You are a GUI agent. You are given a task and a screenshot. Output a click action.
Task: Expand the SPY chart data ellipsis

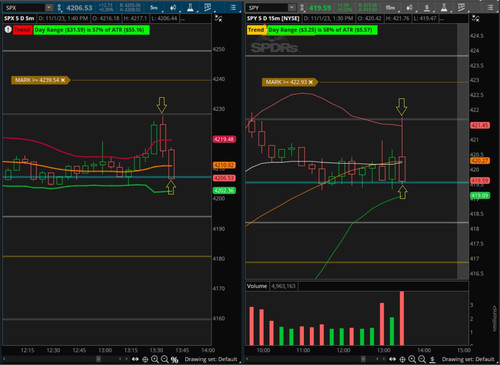click(x=441, y=19)
